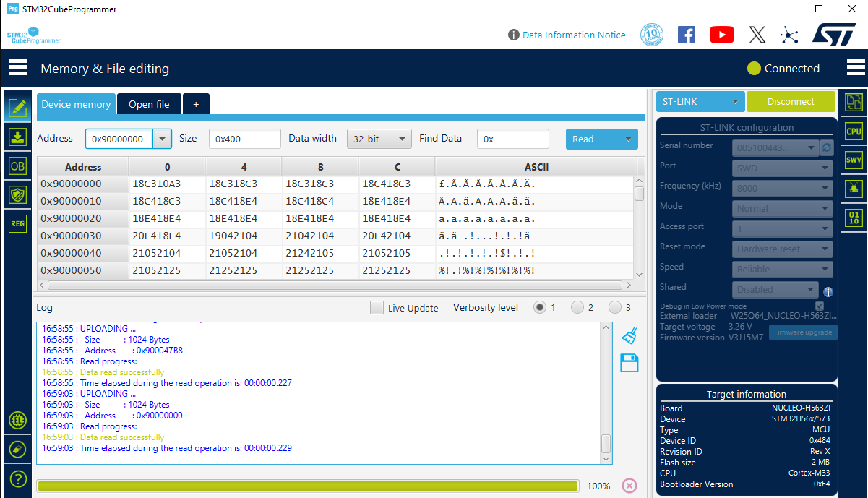Click the Find Data input field
Viewport: 868px width, 498px height.
pos(513,139)
